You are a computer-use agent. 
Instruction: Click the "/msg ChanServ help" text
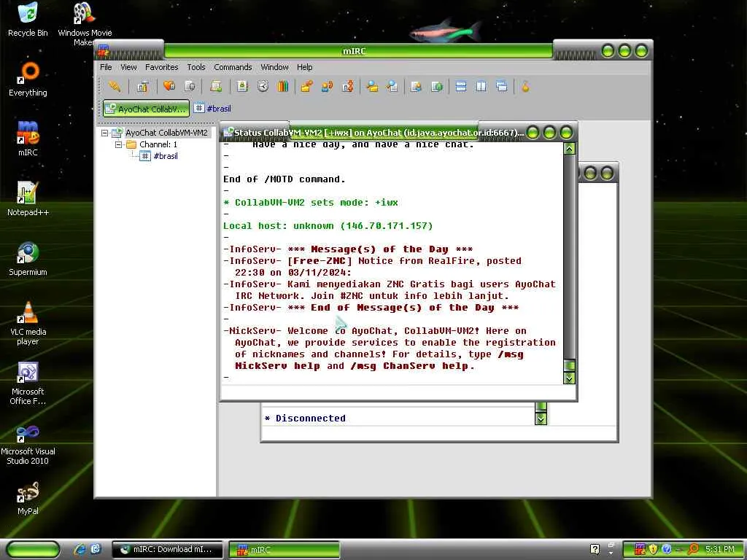(x=412, y=366)
